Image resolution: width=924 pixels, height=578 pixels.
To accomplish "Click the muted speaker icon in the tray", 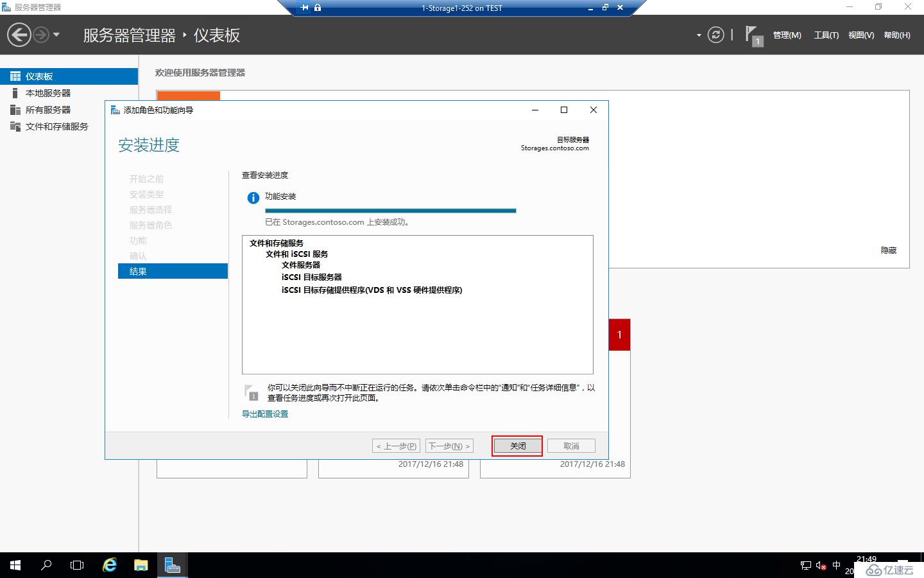I will point(821,566).
